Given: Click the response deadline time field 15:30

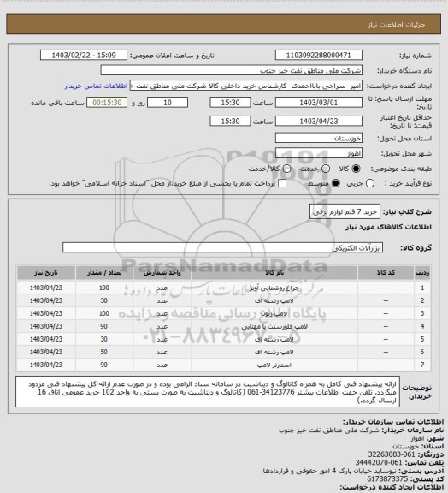Looking at the screenshot, I should click(x=230, y=103).
